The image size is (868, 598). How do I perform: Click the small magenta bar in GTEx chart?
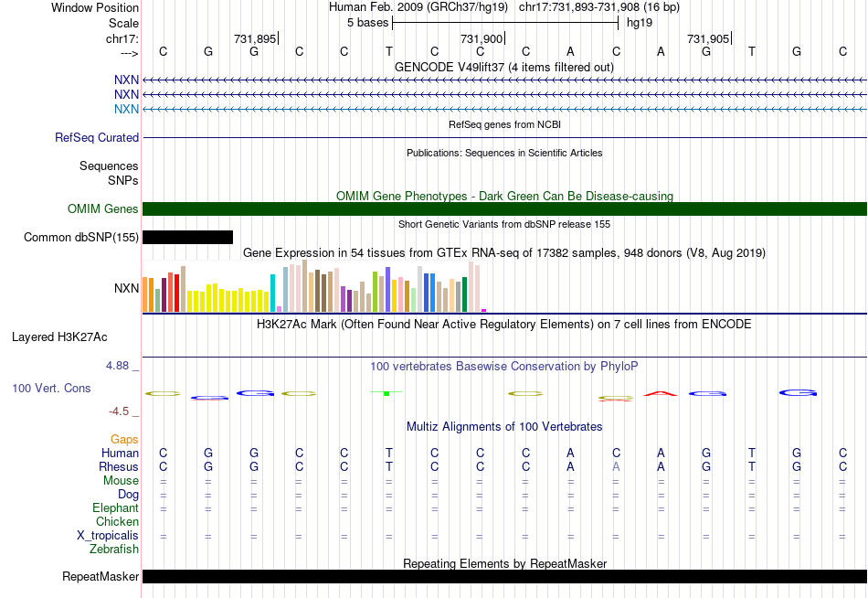(484, 311)
